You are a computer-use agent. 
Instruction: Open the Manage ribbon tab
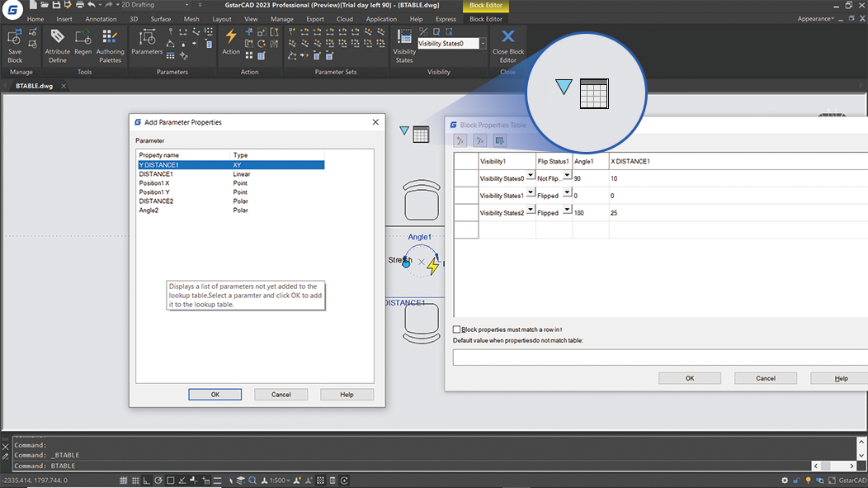(x=281, y=19)
